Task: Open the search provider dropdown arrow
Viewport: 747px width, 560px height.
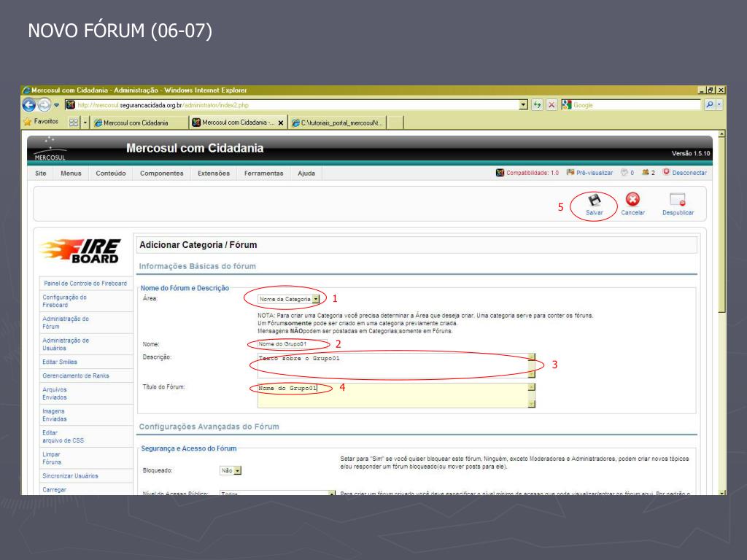Action: 719,105
